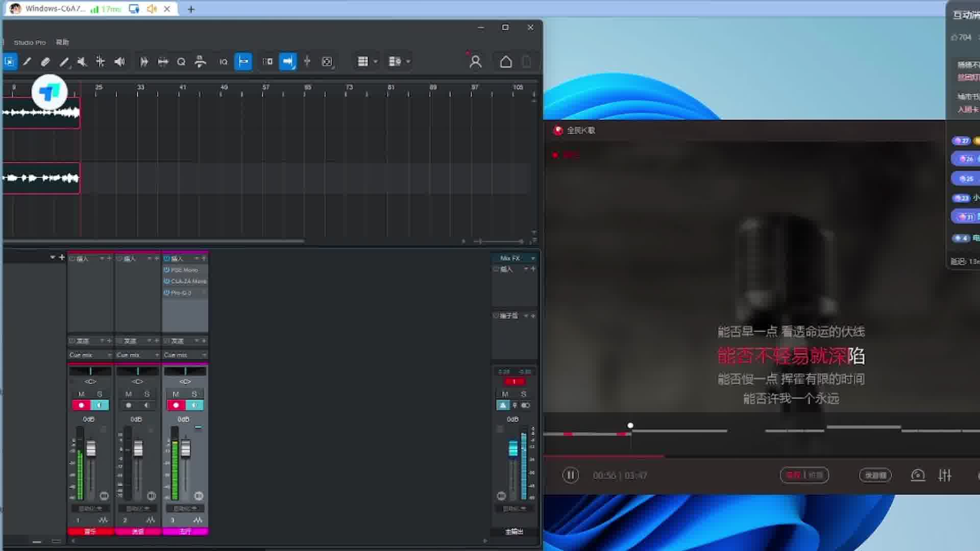Image resolution: width=980 pixels, height=551 pixels.
Task: Pause the karaoke playback
Action: click(x=570, y=475)
